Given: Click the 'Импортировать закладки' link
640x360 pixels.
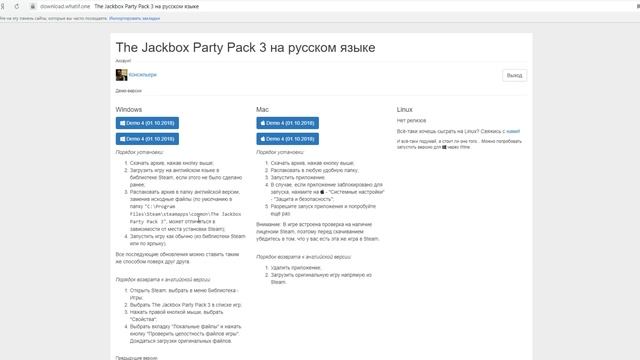Looking at the screenshot, I should (134, 18).
